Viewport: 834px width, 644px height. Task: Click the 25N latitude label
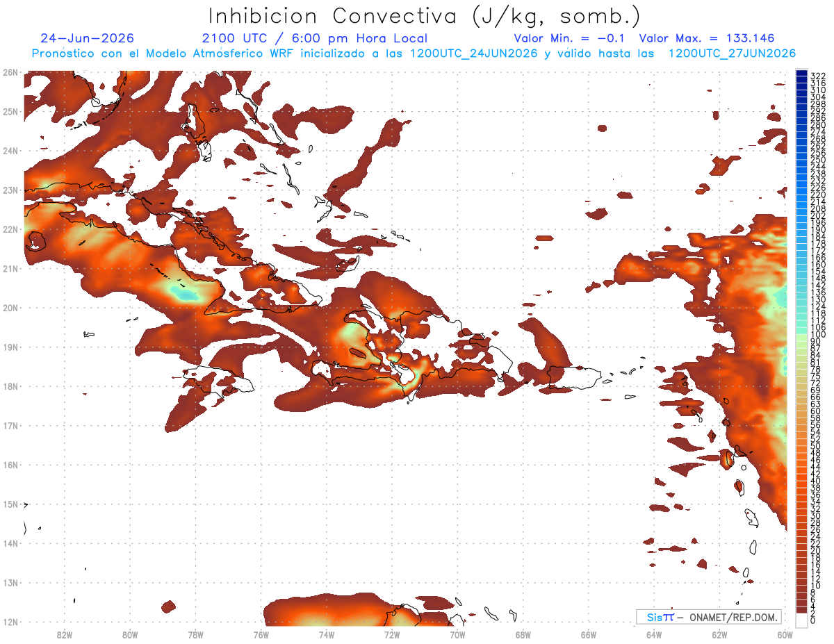[10, 111]
